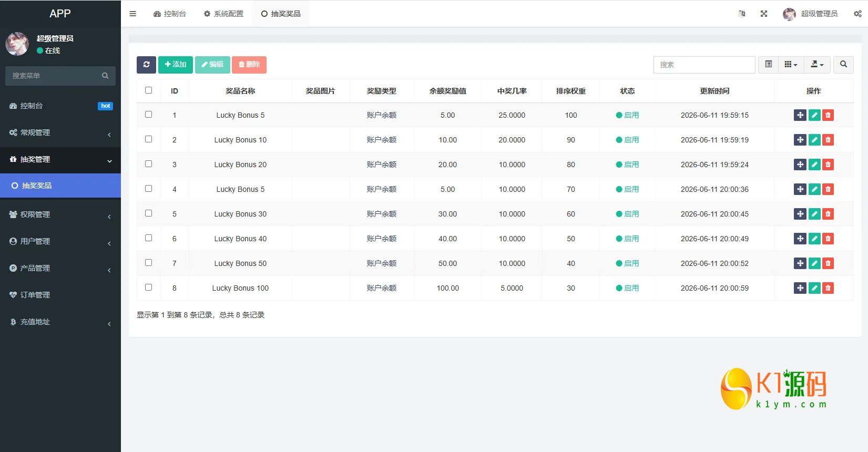Edit the Lucky Bonus 20 row
Screen dimensions: 868x452
[814, 165]
